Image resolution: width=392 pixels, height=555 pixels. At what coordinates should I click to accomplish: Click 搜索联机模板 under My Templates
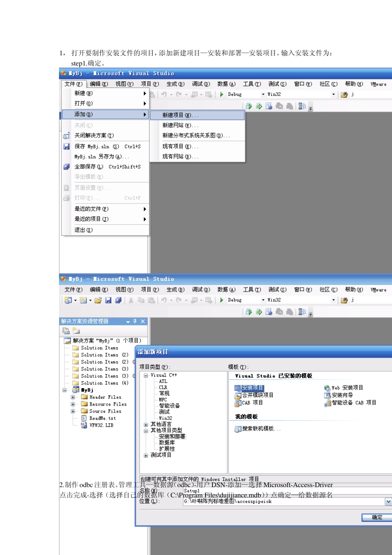click(257, 429)
